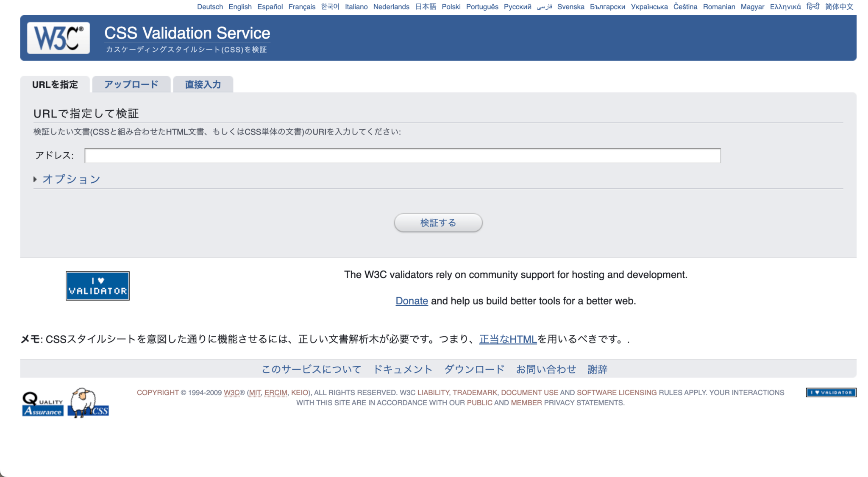Open the TRADEMARK link in copyright notice
Screen dimensions: 868x477
[475, 393]
